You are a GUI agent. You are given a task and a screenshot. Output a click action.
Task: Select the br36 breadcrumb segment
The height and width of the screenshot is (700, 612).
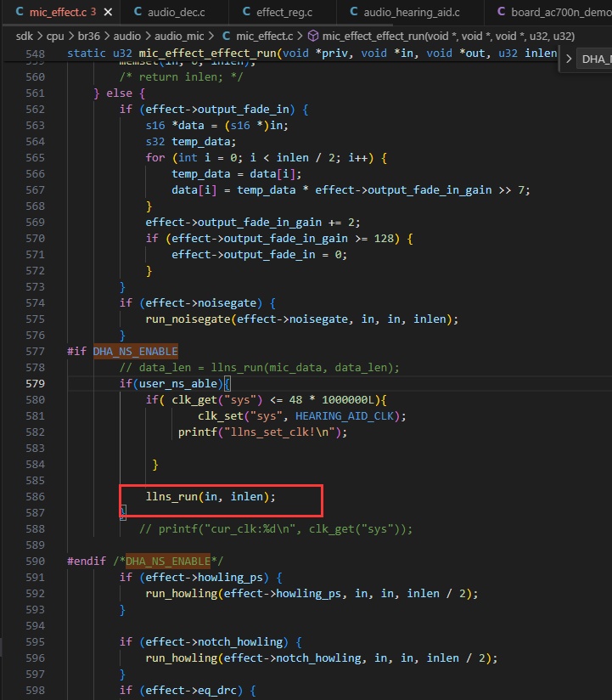coord(89,36)
